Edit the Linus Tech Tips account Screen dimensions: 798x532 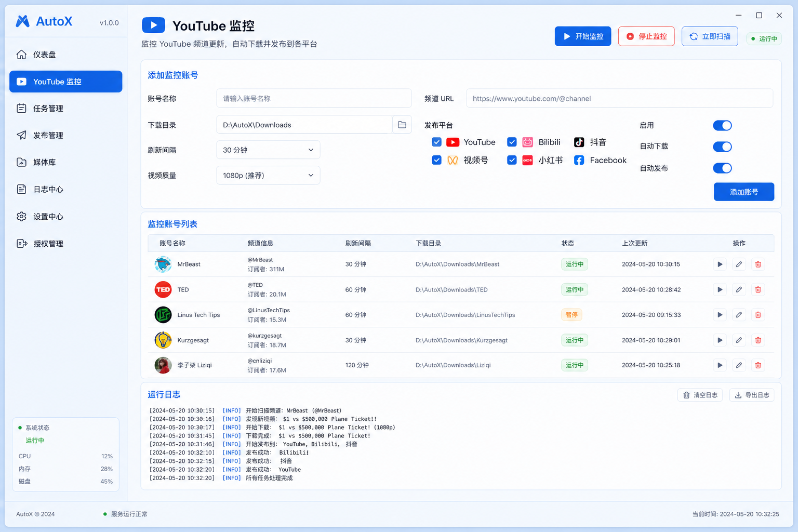[739, 315]
